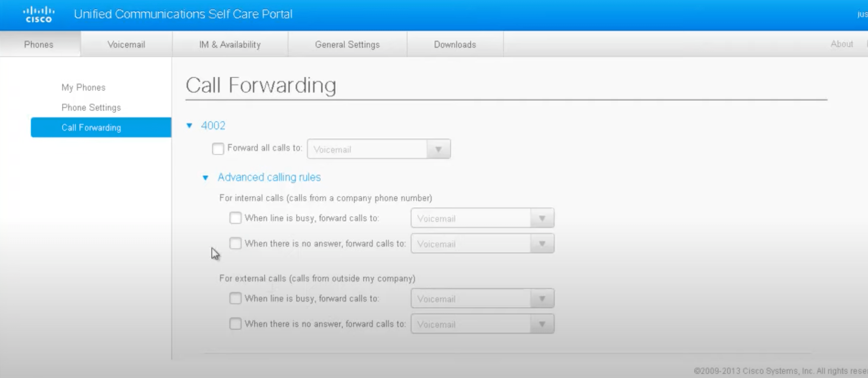Open the Downloads tab
This screenshot has height=378, width=868.
click(455, 44)
